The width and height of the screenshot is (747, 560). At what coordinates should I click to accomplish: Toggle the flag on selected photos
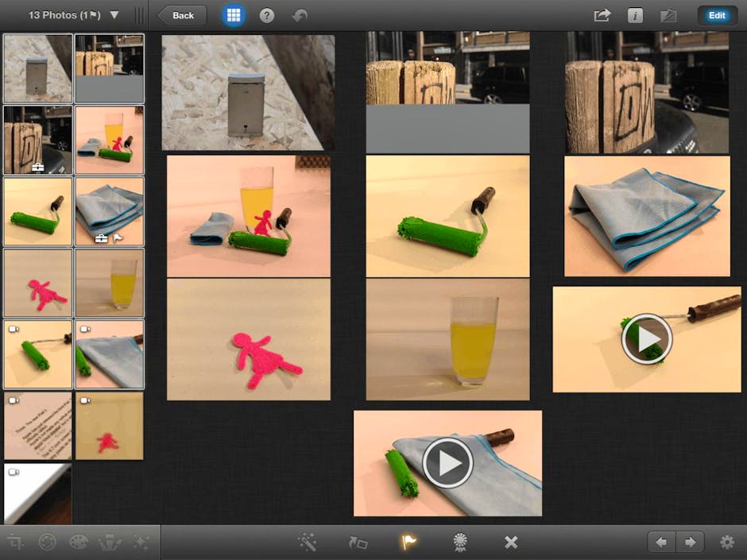pos(408,543)
